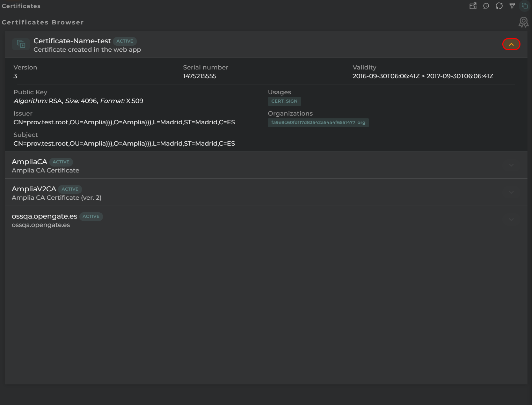
Task: Click the Certificates Browser heading
Action: click(x=43, y=22)
